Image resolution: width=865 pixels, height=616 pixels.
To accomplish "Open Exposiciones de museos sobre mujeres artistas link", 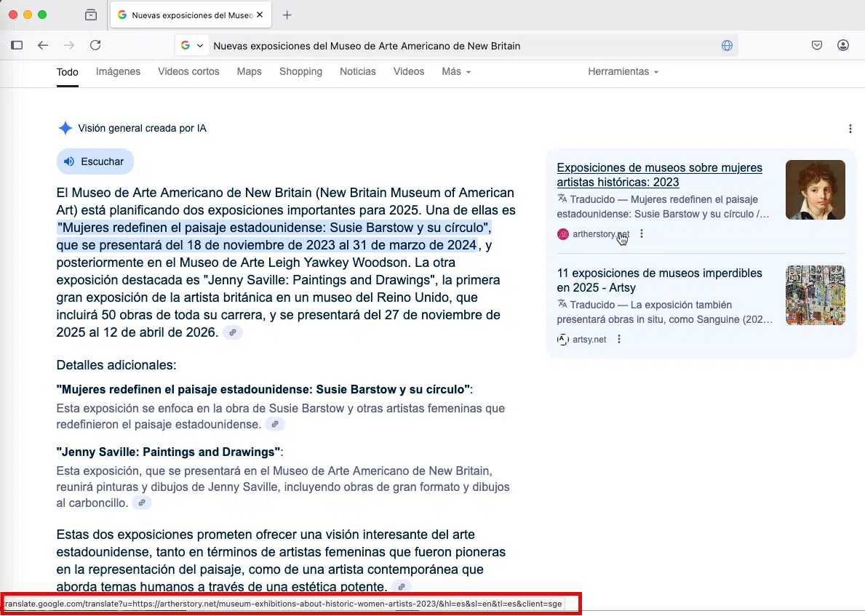I will (659, 175).
